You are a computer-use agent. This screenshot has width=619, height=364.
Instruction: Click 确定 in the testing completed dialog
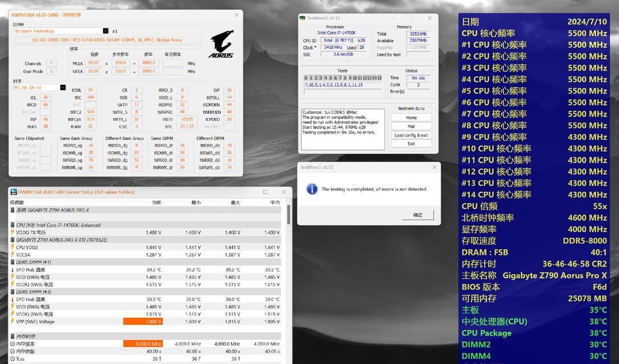tap(418, 215)
